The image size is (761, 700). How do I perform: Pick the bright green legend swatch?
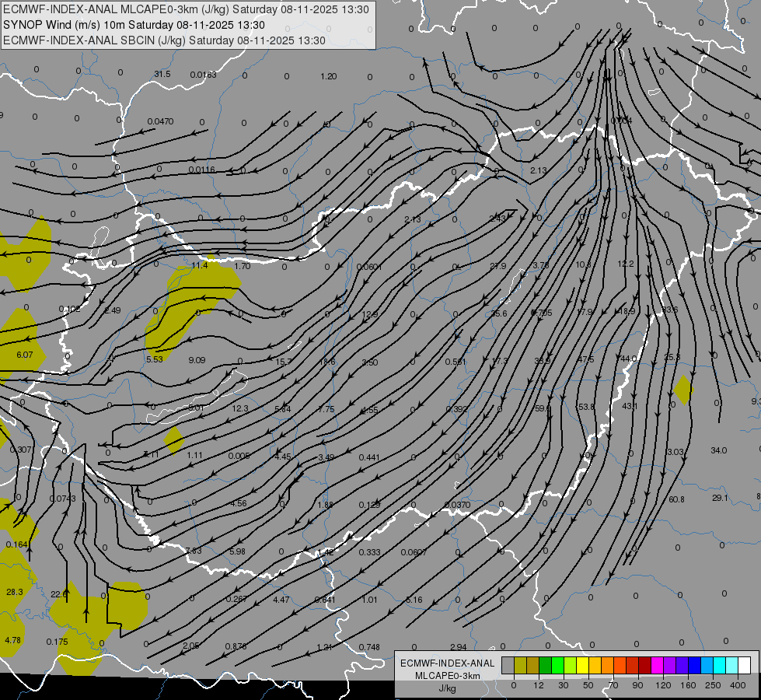click(x=558, y=666)
